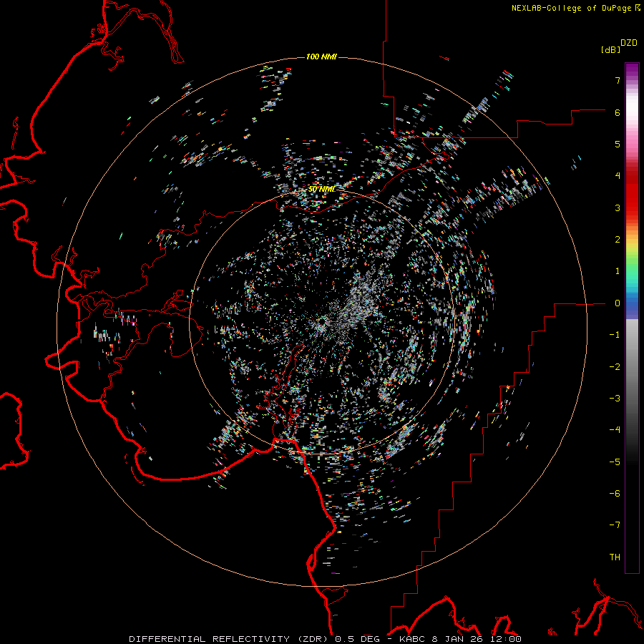Click the '8 JAN 26' date text

tap(457, 639)
